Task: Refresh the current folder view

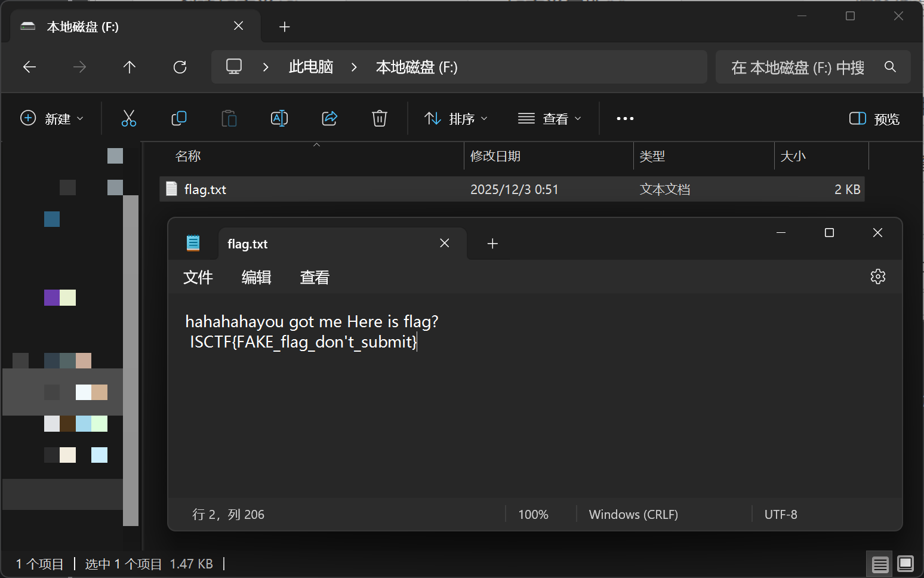Action: [180, 67]
